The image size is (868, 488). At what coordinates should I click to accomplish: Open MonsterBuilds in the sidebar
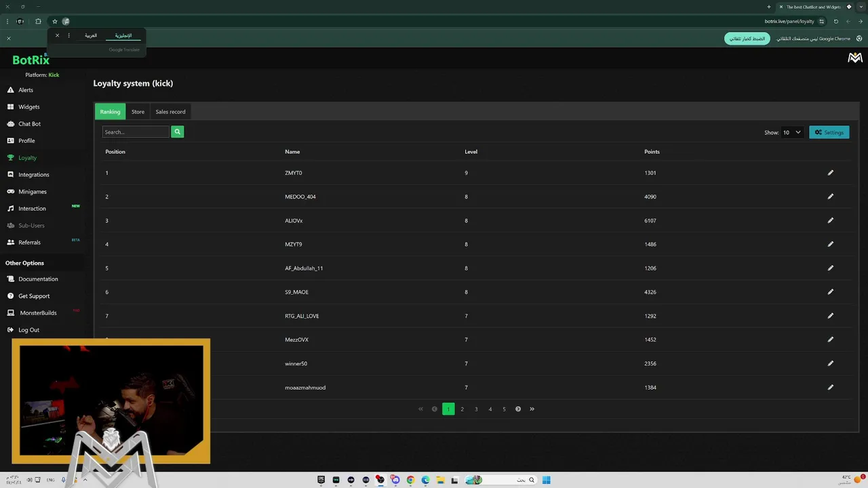(x=38, y=313)
